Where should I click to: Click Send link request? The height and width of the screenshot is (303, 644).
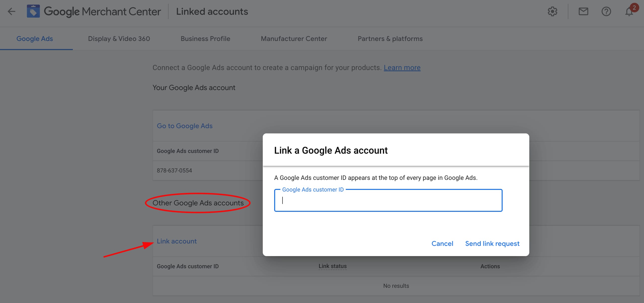[x=492, y=243]
